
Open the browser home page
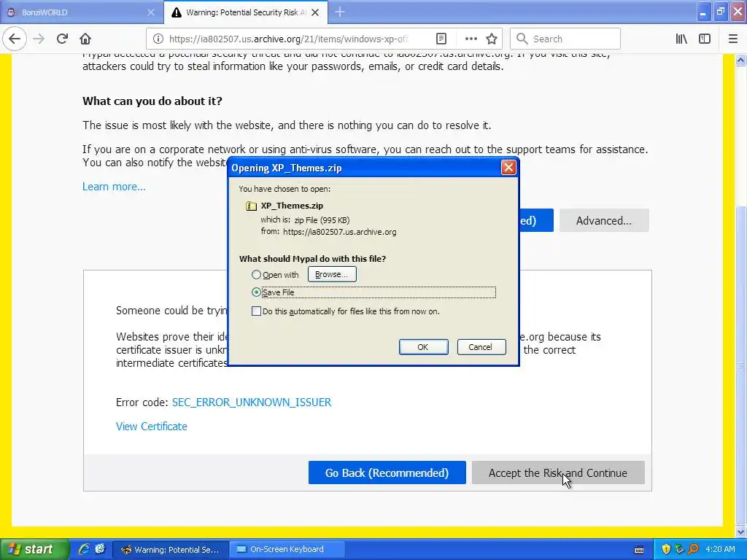pyautogui.click(x=85, y=39)
